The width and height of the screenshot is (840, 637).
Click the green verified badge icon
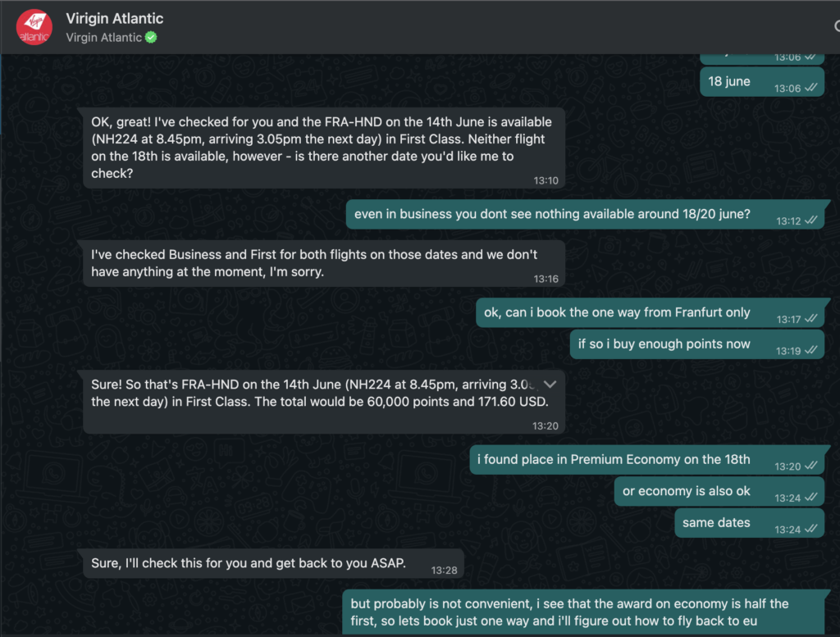pyautogui.click(x=151, y=38)
